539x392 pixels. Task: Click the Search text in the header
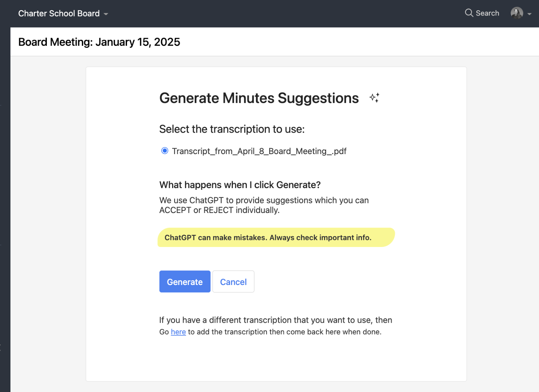[x=487, y=13]
